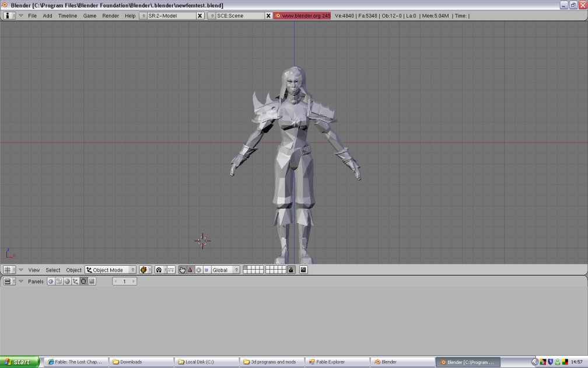Select the scale manipulator square icon
588x368 pixels.
coord(206,270)
